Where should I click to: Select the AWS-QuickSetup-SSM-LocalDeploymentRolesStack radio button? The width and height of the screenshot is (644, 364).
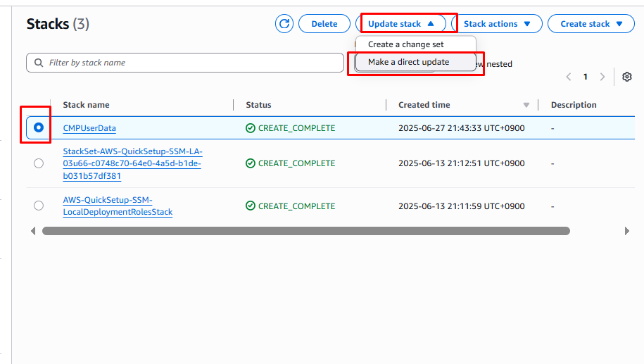coord(39,206)
